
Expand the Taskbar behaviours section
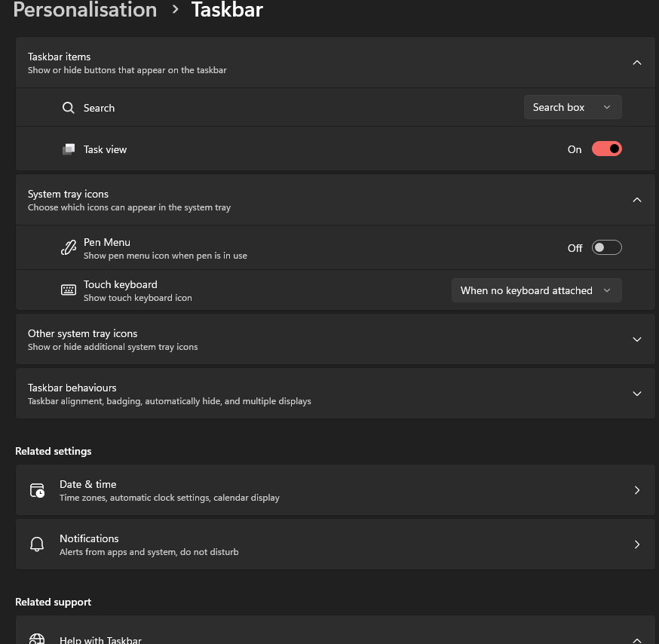[x=637, y=394]
